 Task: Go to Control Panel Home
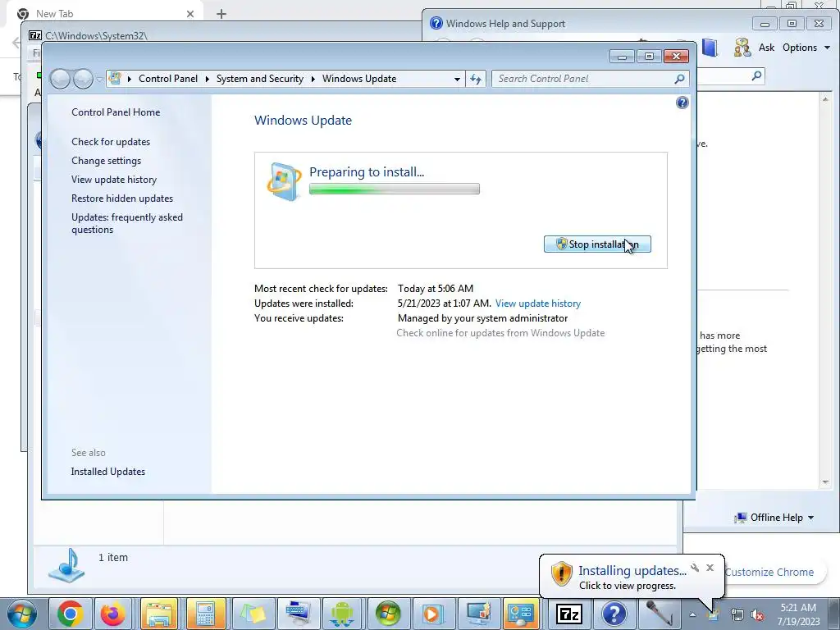click(116, 112)
